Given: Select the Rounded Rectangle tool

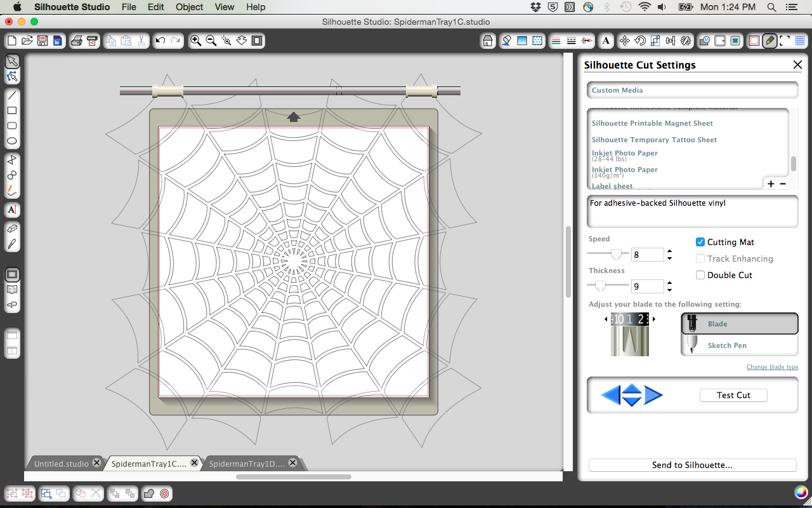Looking at the screenshot, I should coord(12,126).
